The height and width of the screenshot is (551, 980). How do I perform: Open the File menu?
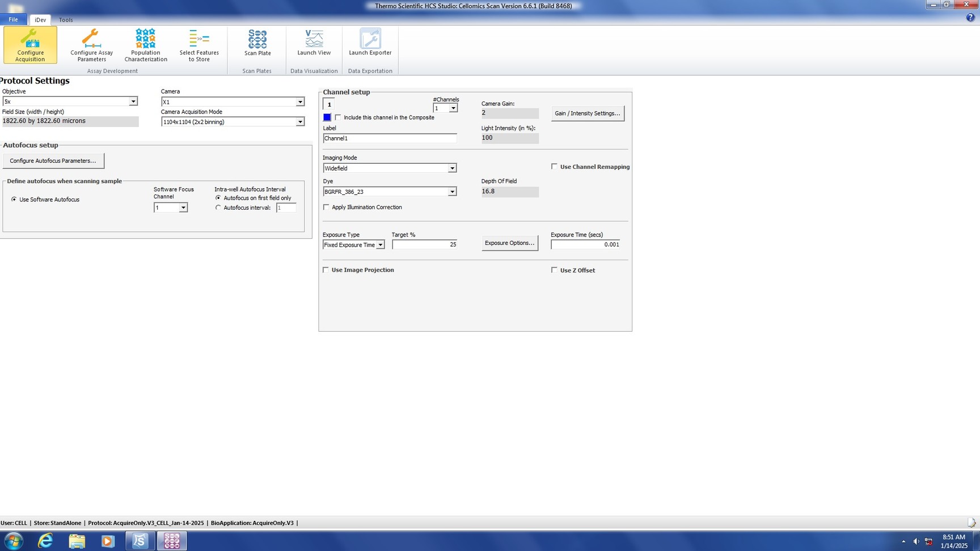(13, 19)
